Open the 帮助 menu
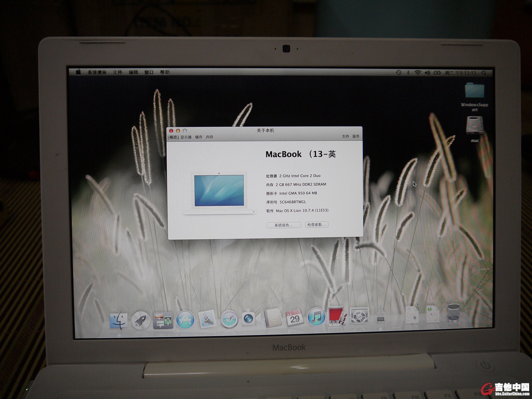The height and width of the screenshot is (399, 532). 165,72
